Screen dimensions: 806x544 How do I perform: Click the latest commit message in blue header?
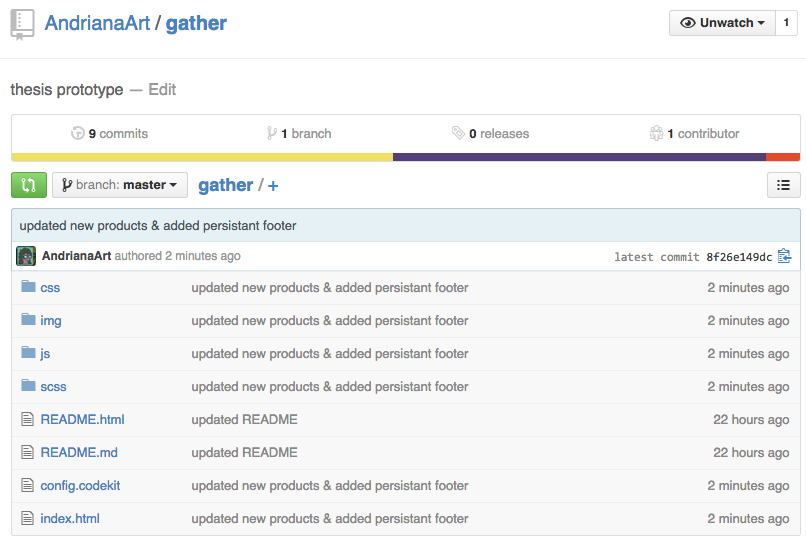(x=158, y=226)
